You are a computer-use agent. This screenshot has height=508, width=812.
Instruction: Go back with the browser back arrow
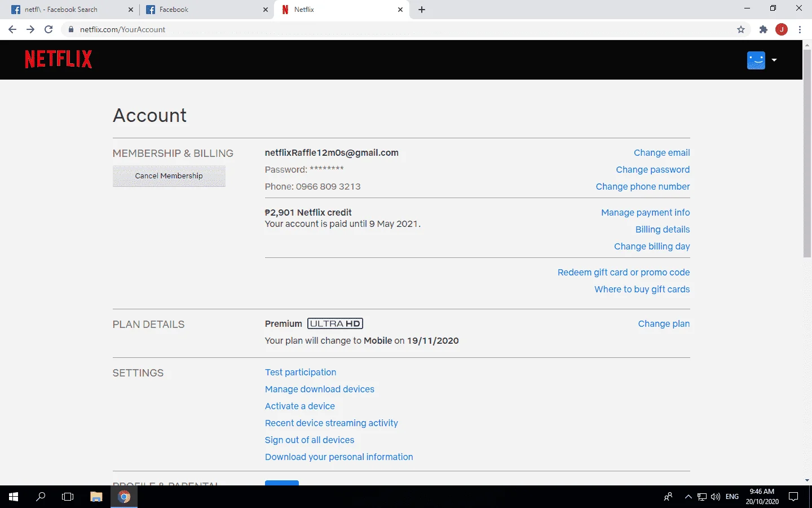[x=12, y=29]
